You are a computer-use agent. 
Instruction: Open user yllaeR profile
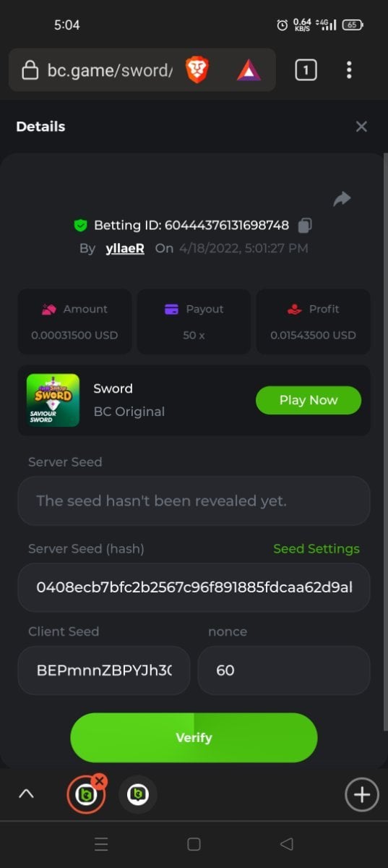tap(125, 248)
